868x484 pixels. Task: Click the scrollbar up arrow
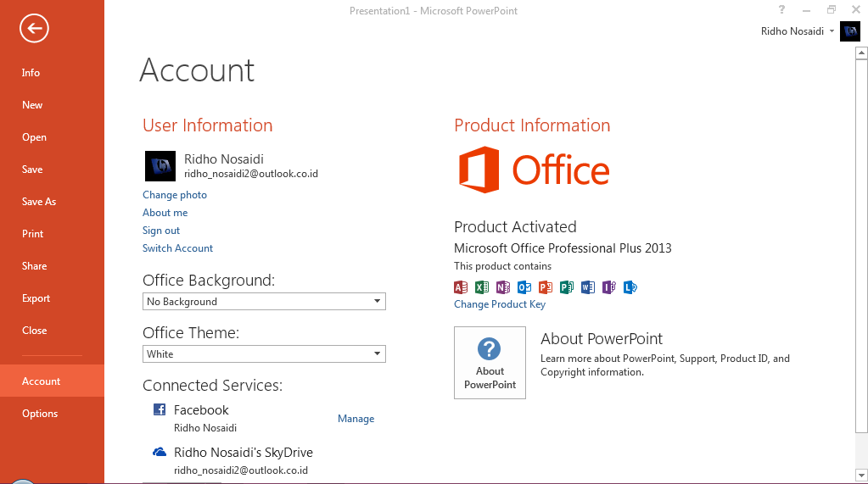tap(861, 53)
